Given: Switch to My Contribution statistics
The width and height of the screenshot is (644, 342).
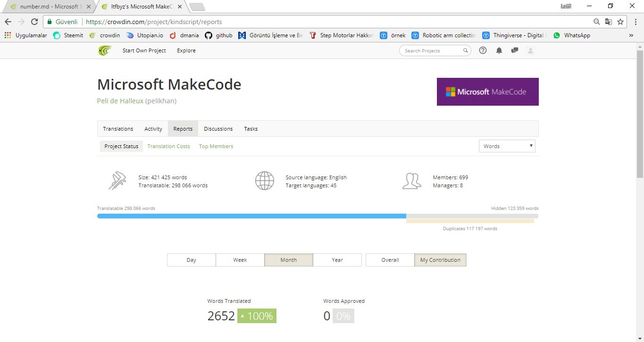Looking at the screenshot, I should 440,260.
